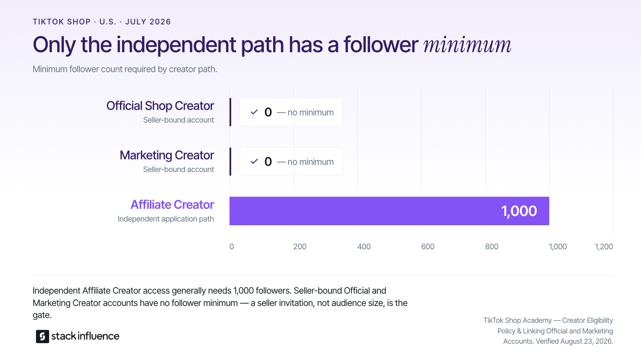
Task: Click the checkmark next to Official Shop Creator
Action: (254, 112)
